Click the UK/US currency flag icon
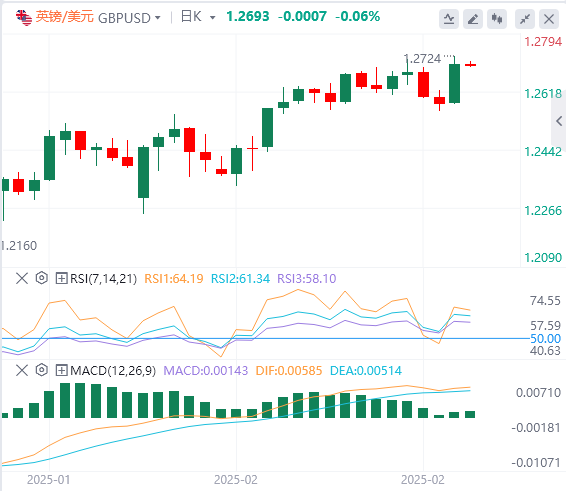566x491 pixels. 24,18
